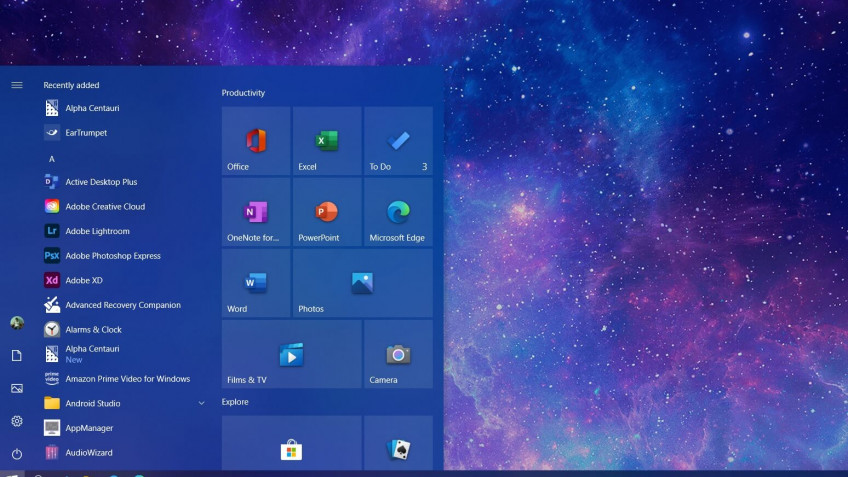
Task: Select the Explore group title
Action: (235, 402)
